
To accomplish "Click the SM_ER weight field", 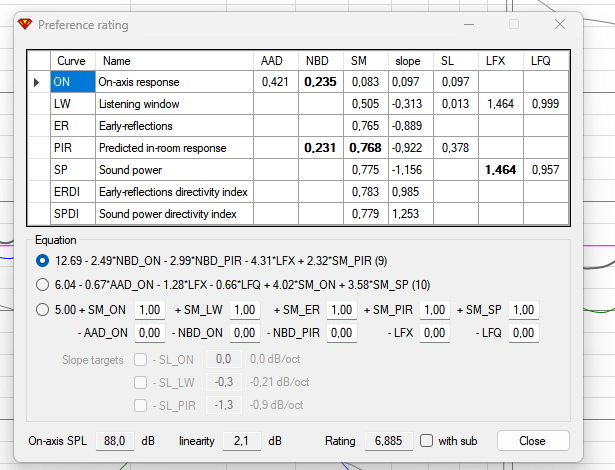I will (x=342, y=310).
